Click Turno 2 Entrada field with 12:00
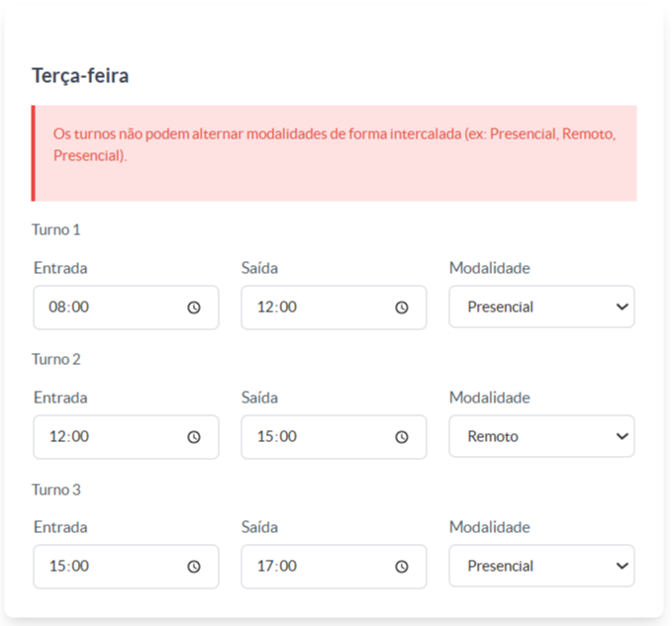The width and height of the screenshot is (672, 626). click(x=126, y=437)
